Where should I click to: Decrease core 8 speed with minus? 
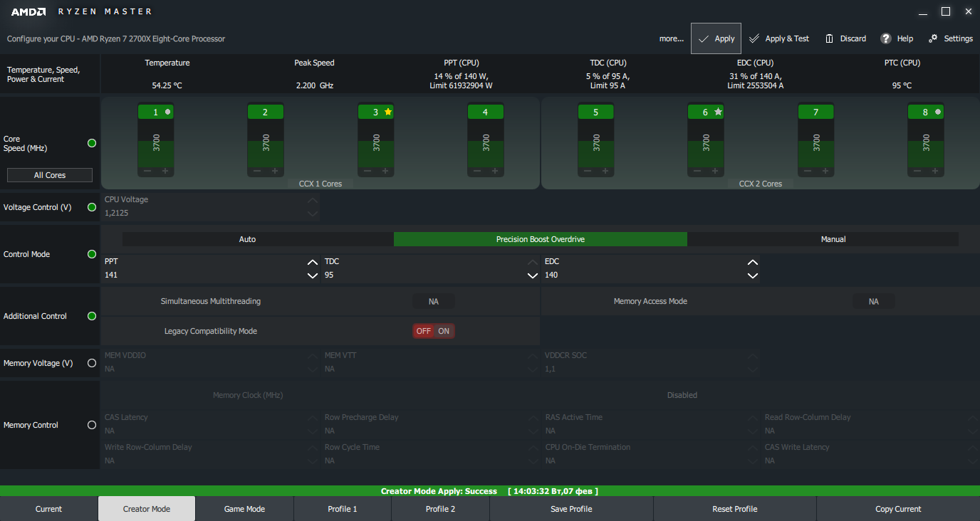[x=917, y=171]
